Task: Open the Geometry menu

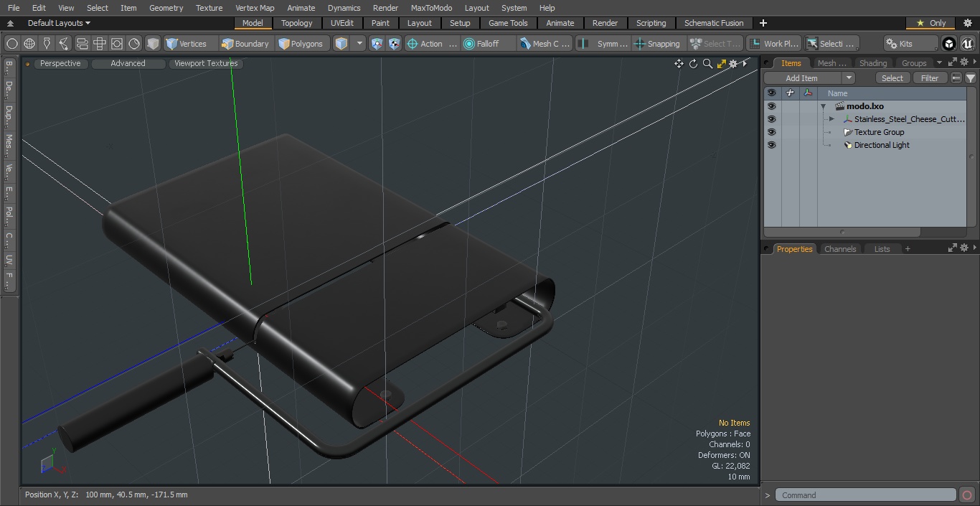Action: point(166,8)
